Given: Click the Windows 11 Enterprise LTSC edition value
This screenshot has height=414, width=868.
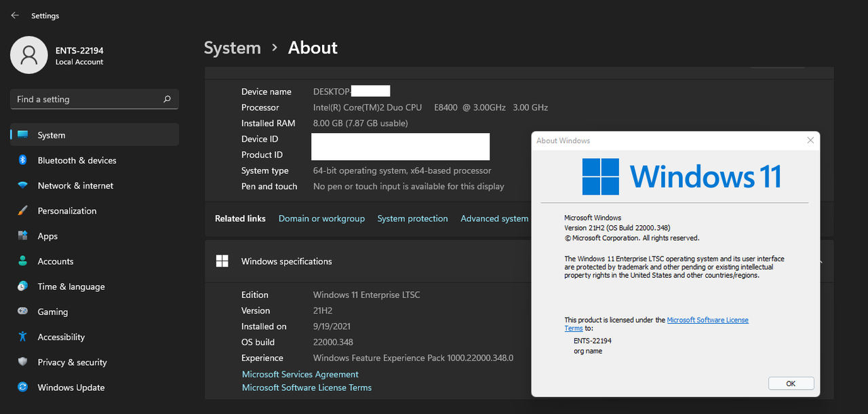Looking at the screenshot, I should click(366, 295).
